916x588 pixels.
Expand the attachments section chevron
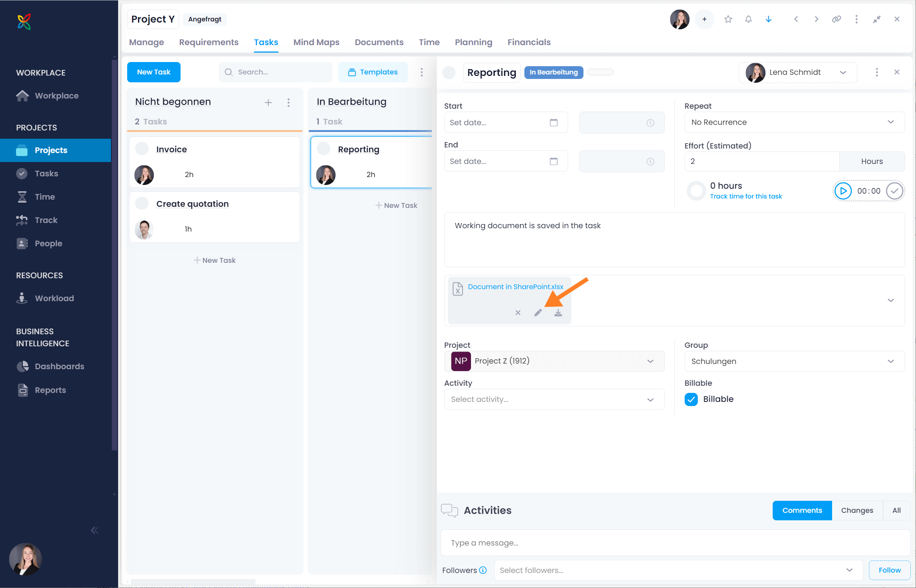[891, 300]
